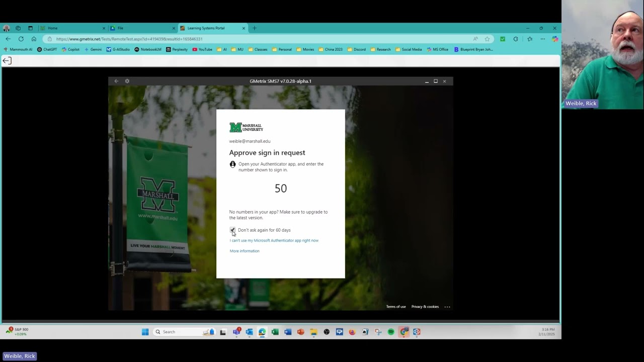Switch to the File browser tab
The width and height of the screenshot is (644, 362).
pos(142,28)
